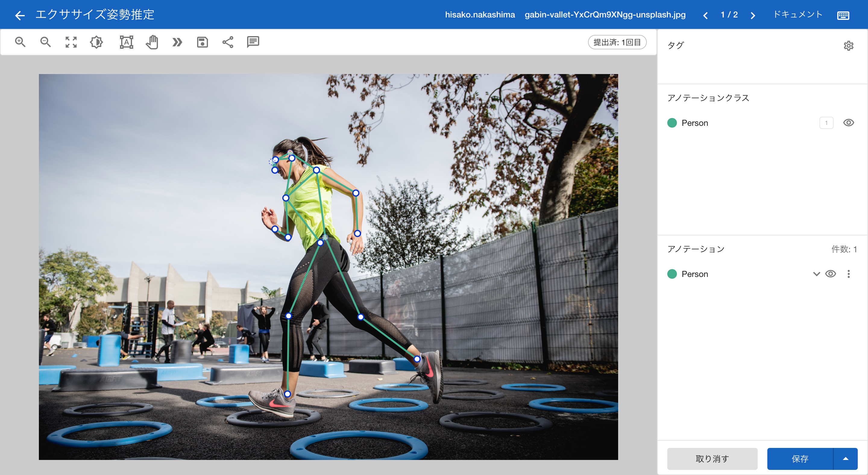Fit image to screen icon
The image size is (868, 475).
click(71, 42)
